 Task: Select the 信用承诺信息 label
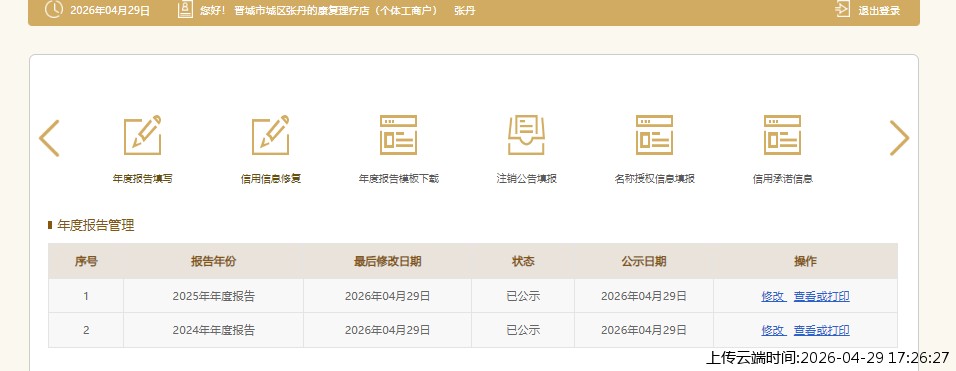[x=782, y=179]
